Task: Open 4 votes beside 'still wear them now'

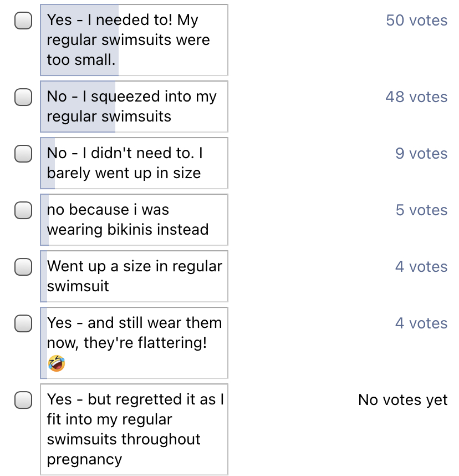Action: pyautogui.click(x=421, y=323)
